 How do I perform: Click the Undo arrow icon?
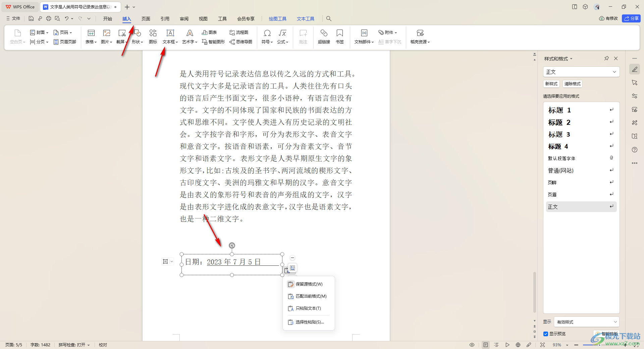click(x=67, y=18)
